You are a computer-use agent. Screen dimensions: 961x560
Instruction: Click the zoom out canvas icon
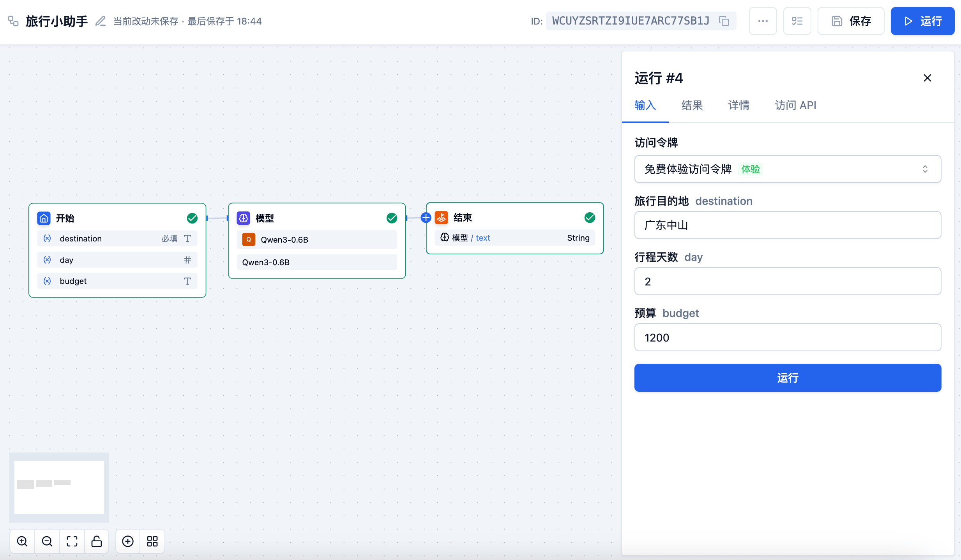[x=47, y=541]
